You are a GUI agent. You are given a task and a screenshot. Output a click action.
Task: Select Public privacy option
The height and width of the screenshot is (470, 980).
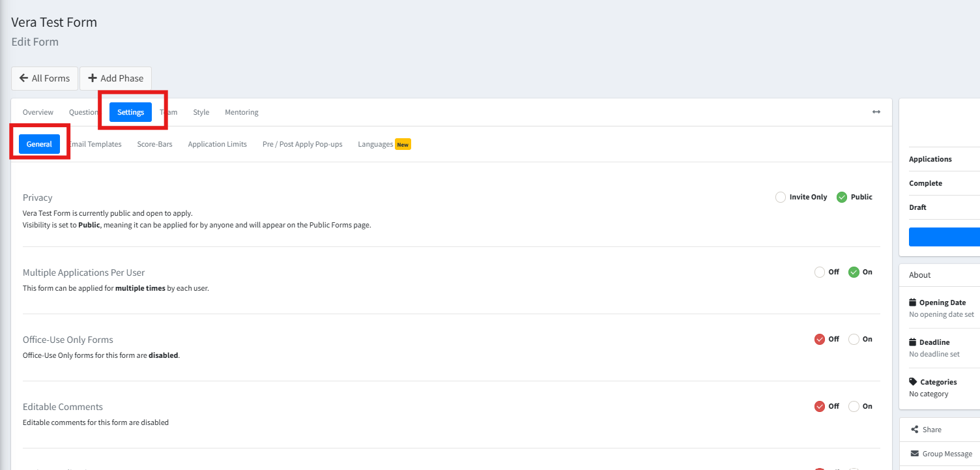point(842,197)
